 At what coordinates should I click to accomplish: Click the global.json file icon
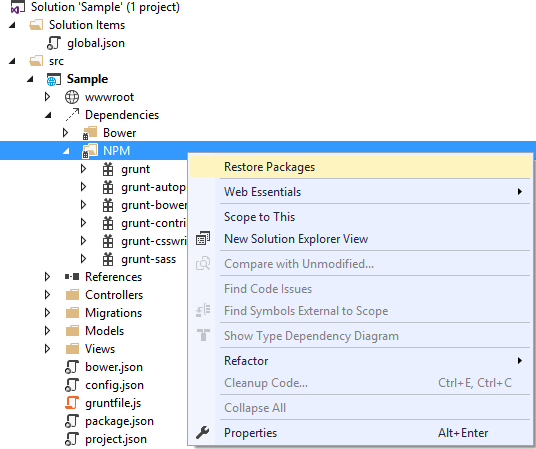[x=54, y=43]
